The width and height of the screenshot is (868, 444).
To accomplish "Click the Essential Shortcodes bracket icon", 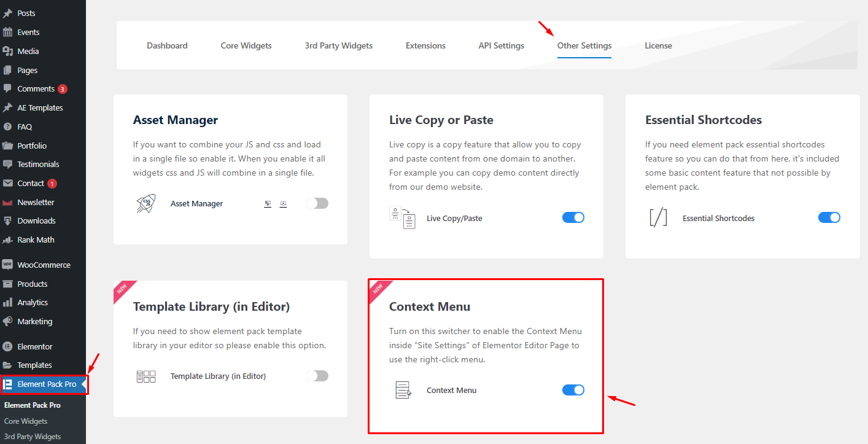I will click(658, 217).
